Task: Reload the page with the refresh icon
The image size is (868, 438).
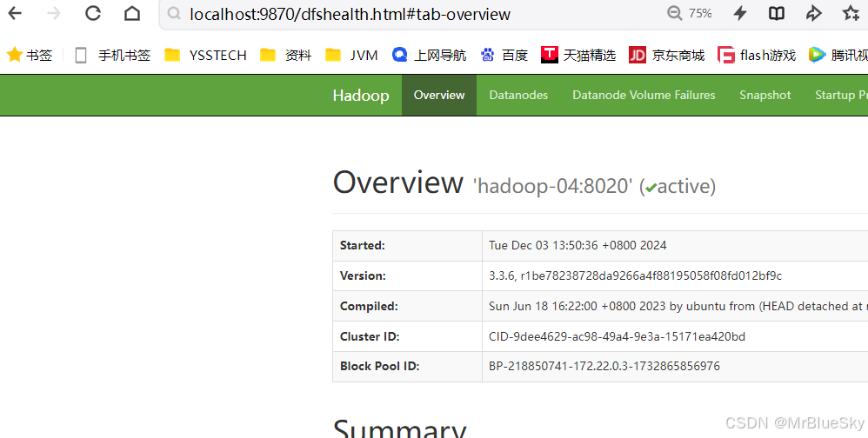Action: [x=92, y=13]
